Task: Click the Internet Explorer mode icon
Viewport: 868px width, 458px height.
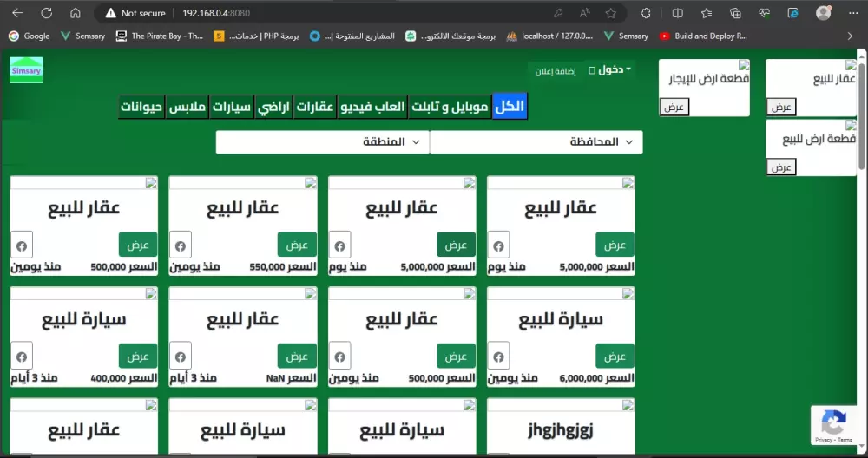Action: click(x=793, y=13)
